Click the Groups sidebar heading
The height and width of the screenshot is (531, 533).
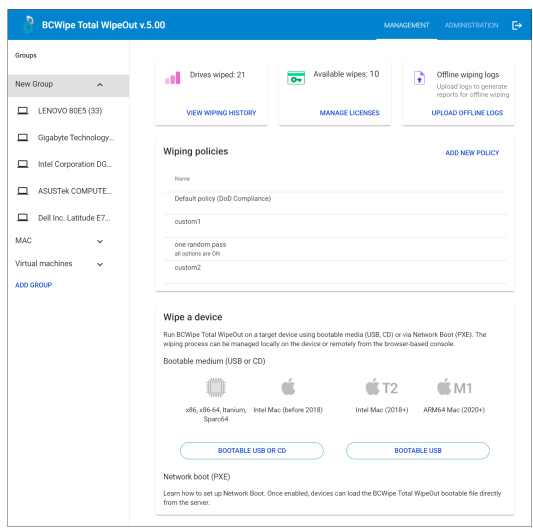tap(26, 55)
